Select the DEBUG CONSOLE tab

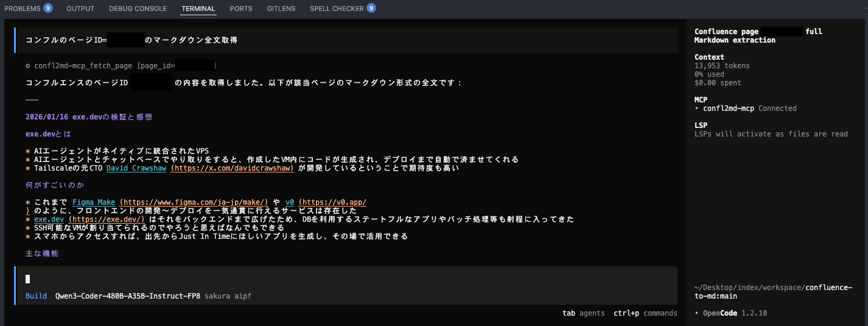[x=138, y=9]
